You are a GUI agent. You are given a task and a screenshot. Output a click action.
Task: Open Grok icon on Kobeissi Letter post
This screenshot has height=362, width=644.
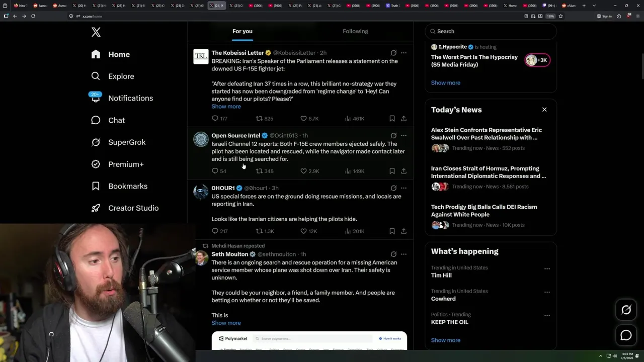click(393, 53)
